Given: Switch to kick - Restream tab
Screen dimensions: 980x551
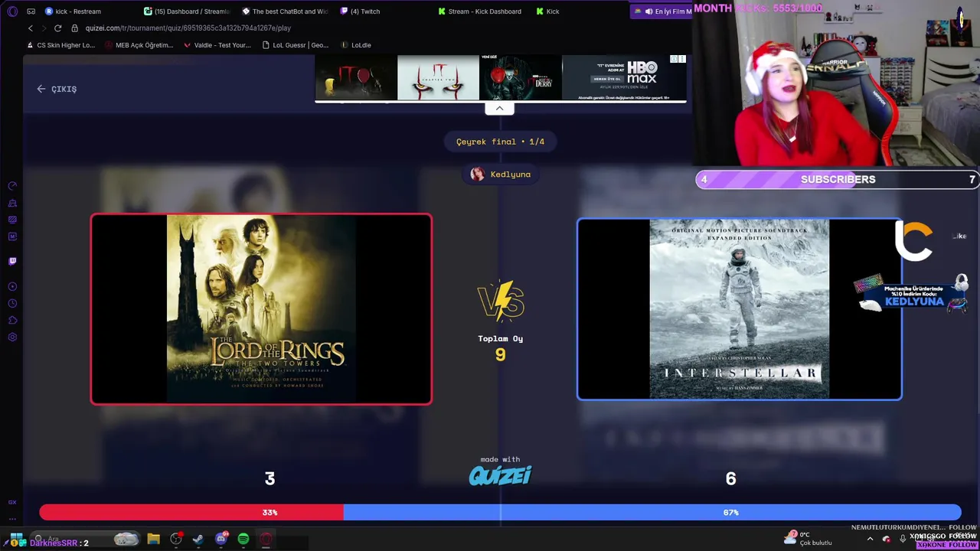Looking at the screenshot, I should [x=73, y=11].
